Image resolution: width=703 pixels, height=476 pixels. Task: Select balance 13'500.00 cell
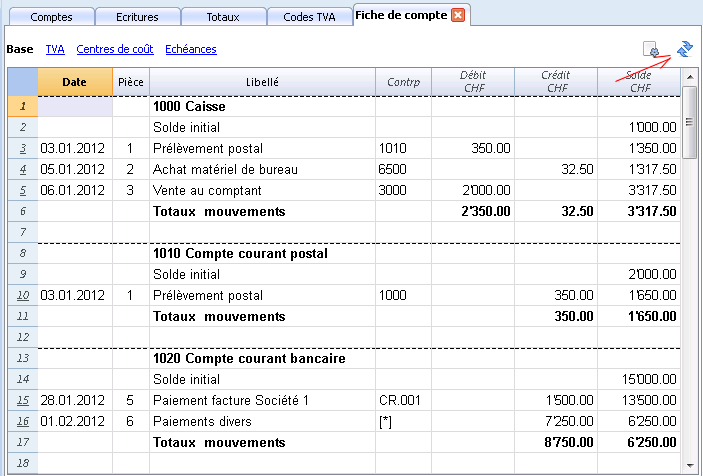[639, 400]
